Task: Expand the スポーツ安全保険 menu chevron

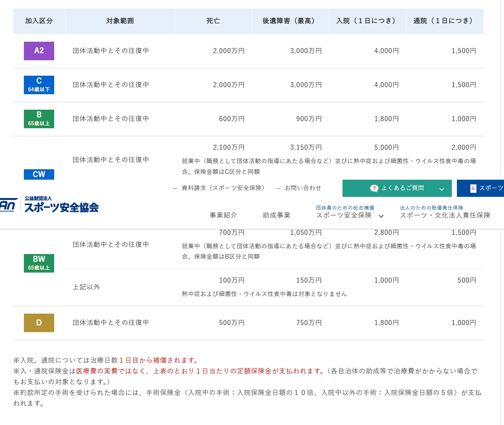Action: pos(381,216)
